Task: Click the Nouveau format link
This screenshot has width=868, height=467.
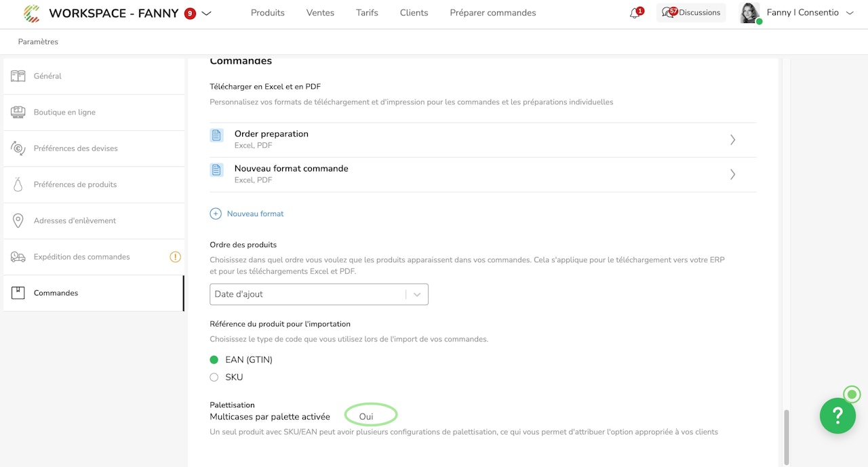Action: tap(255, 214)
